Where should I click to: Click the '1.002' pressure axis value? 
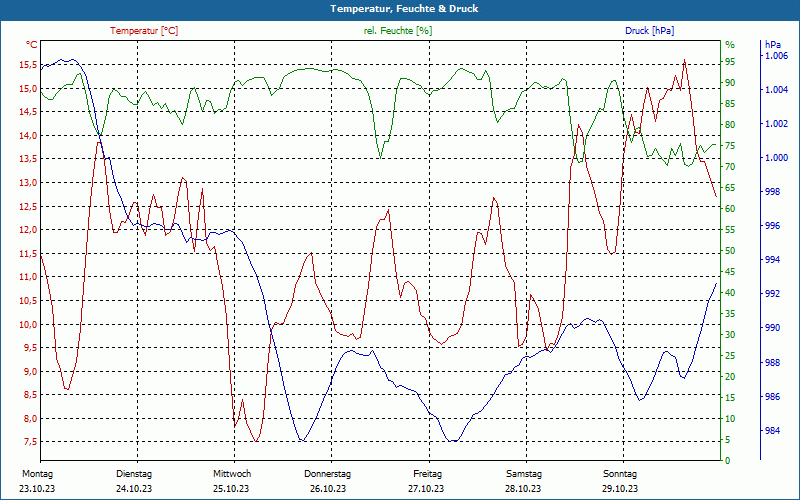[x=777, y=124]
